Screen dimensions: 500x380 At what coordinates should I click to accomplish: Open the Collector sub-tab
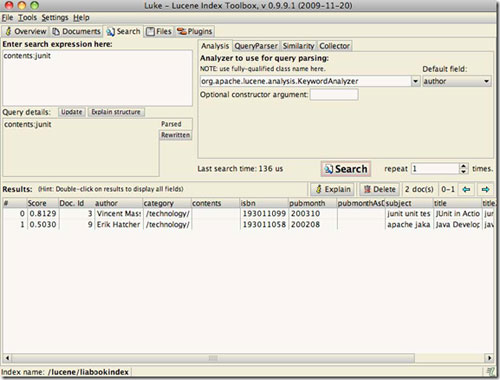tap(334, 46)
